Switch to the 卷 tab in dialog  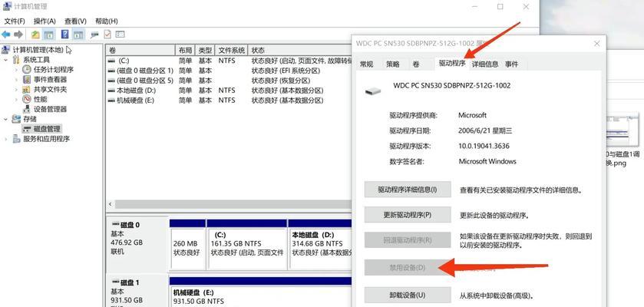click(x=416, y=64)
